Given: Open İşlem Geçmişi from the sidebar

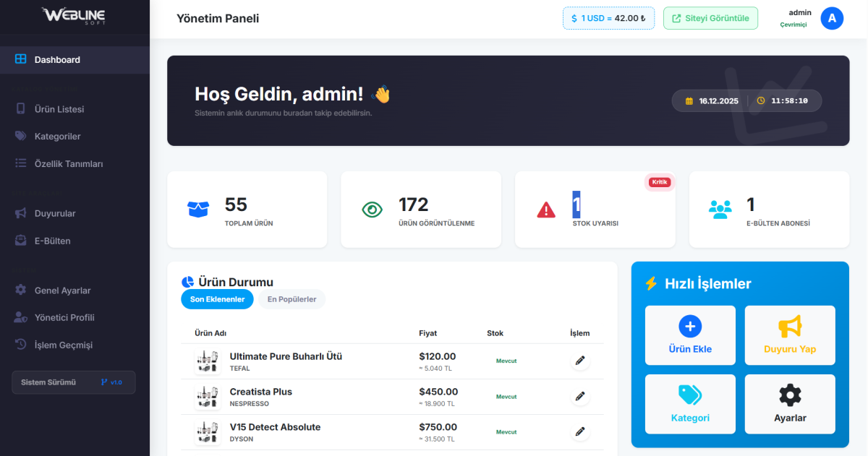Looking at the screenshot, I should tap(64, 345).
